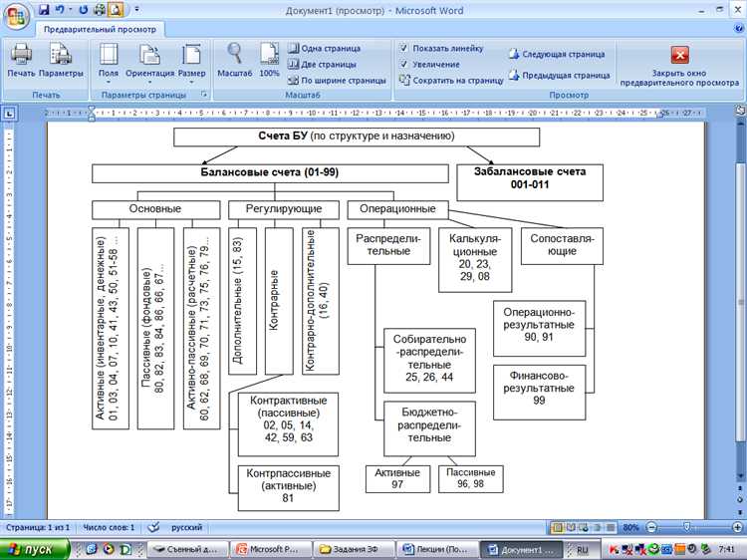Uncheck Показать линейку checkbox

click(x=403, y=48)
